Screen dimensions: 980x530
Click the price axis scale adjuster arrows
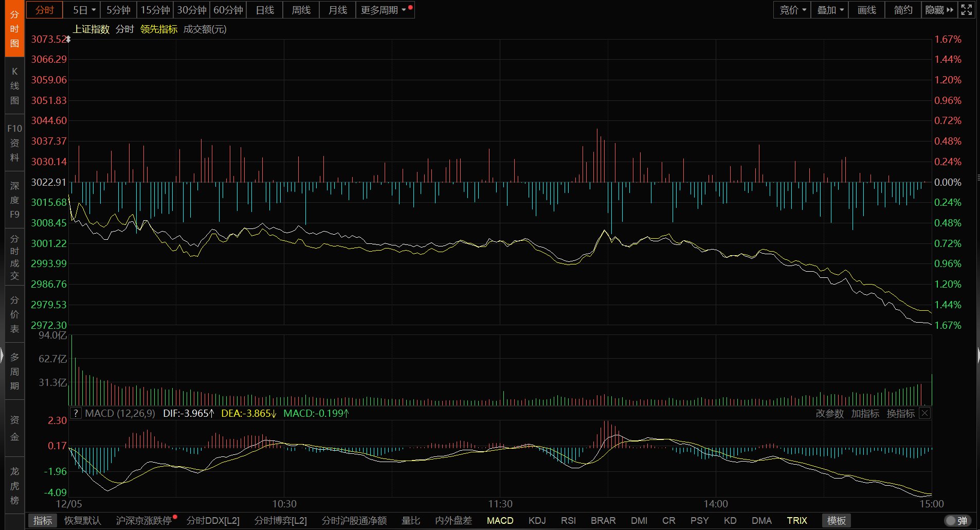click(x=68, y=39)
